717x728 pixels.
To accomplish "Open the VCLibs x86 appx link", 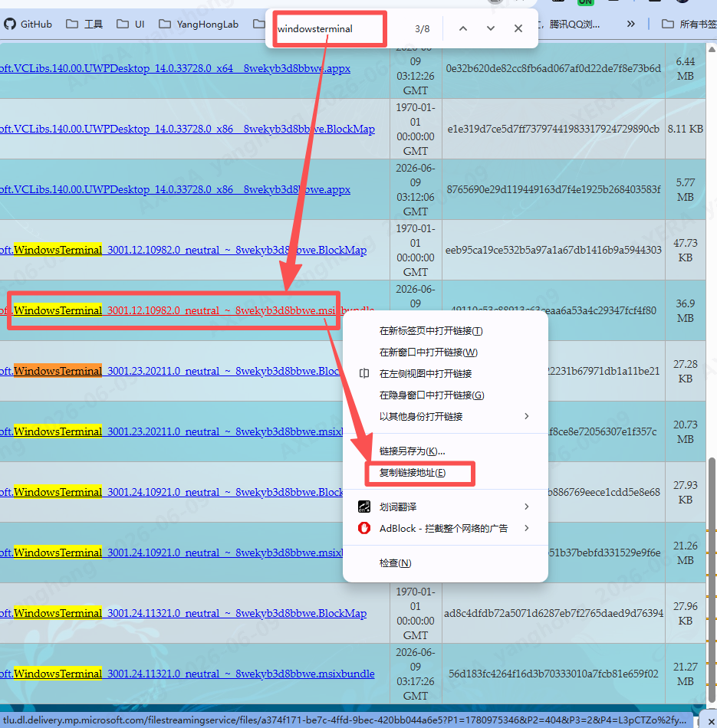I will [x=175, y=189].
